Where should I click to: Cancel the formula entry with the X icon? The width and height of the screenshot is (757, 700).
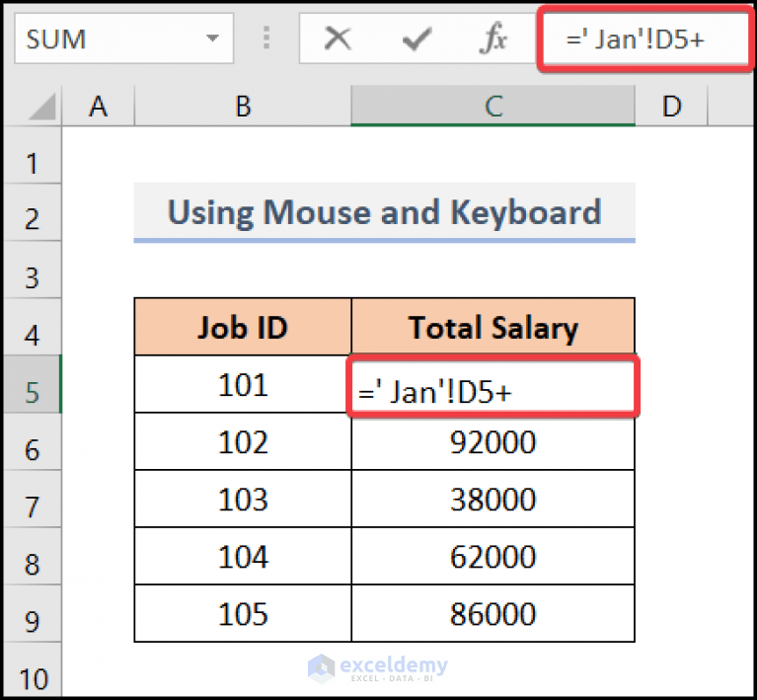pos(338,39)
